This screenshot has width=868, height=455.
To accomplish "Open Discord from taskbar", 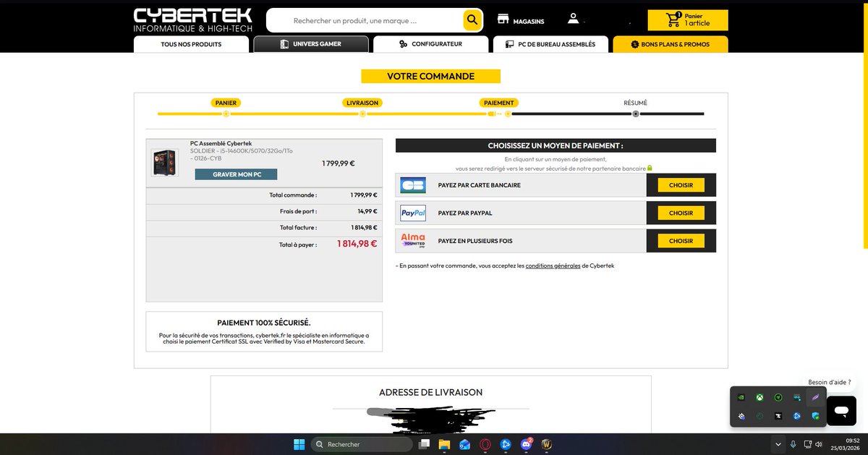I will coord(526,443).
